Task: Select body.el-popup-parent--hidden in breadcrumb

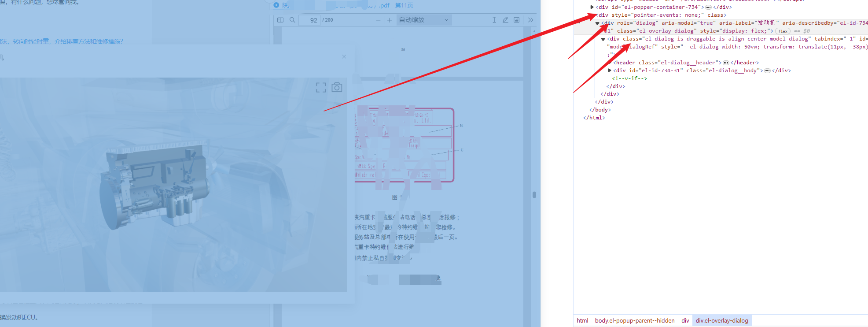Action: 635,320
